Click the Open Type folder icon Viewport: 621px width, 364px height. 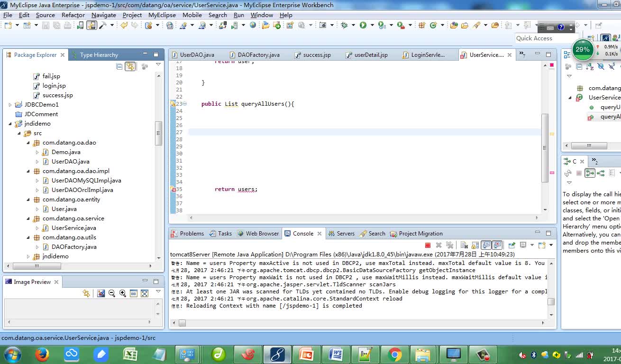click(454, 25)
